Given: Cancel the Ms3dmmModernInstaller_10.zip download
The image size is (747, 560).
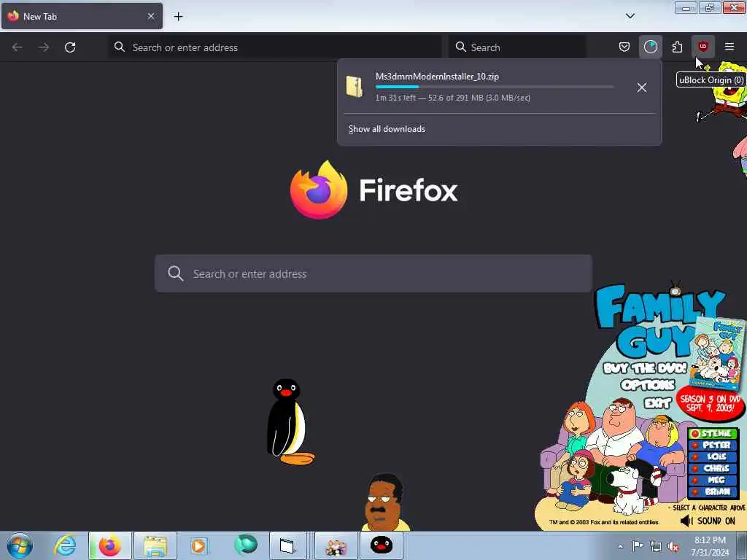Looking at the screenshot, I should 642,87.
